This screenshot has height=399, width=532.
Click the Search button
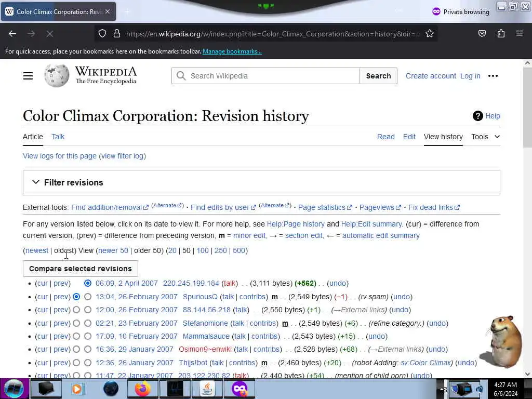pyautogui.click(x=378, y=76)
